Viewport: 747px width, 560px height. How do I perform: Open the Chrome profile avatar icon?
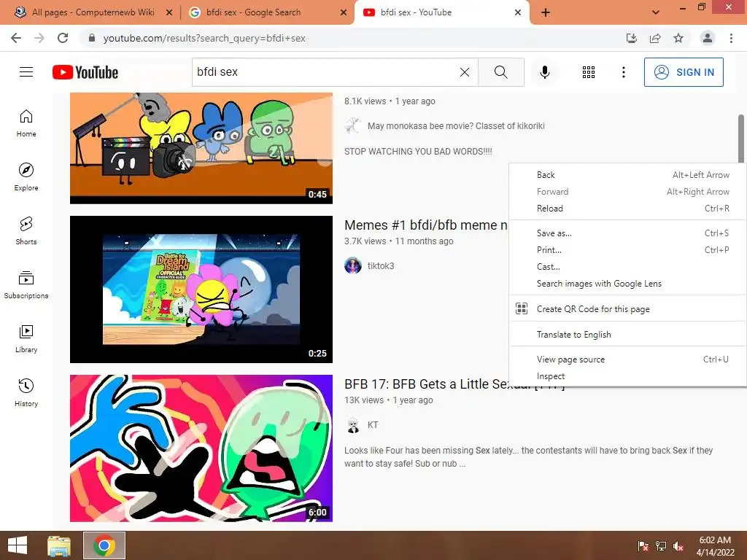pyautogui.click(x=708, y=38)
